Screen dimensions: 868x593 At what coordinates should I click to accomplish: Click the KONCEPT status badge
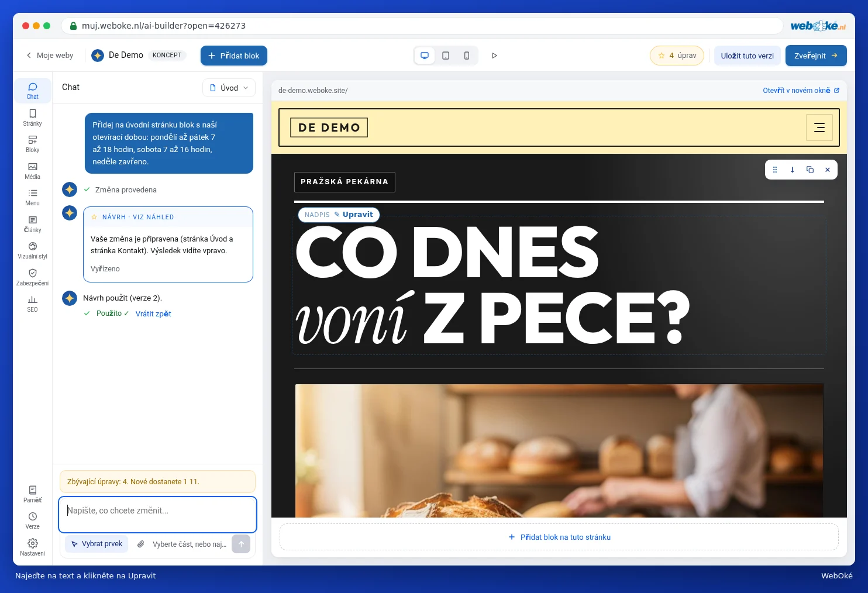[167, 55]
